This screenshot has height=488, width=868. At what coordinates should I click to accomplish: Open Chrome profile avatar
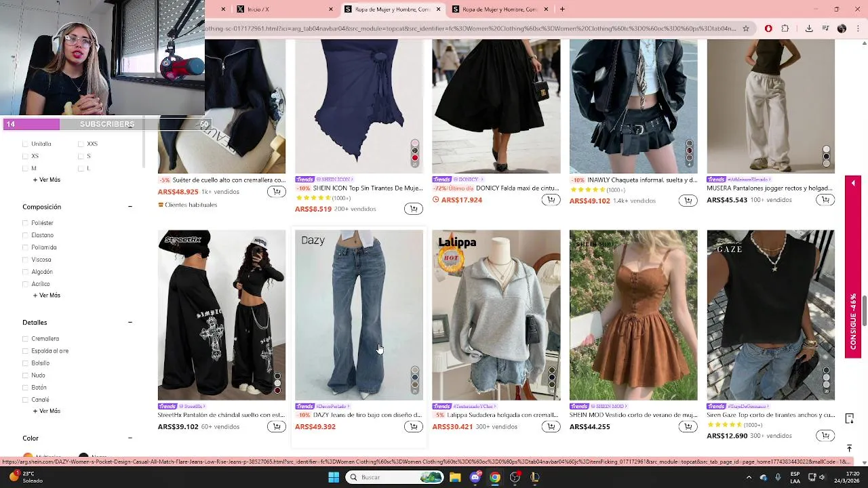tap(842, 28)
